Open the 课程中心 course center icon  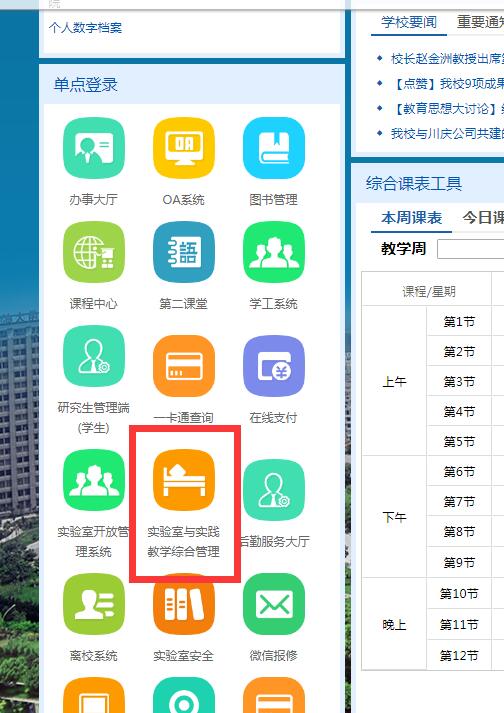click(94, 252)
